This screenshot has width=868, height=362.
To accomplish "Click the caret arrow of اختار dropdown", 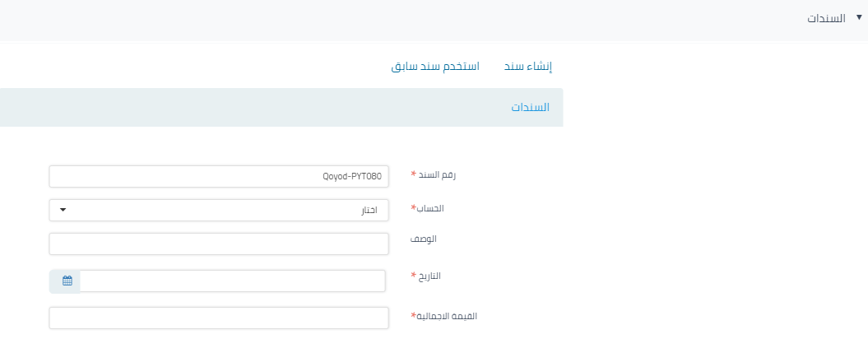I will 63,210.
